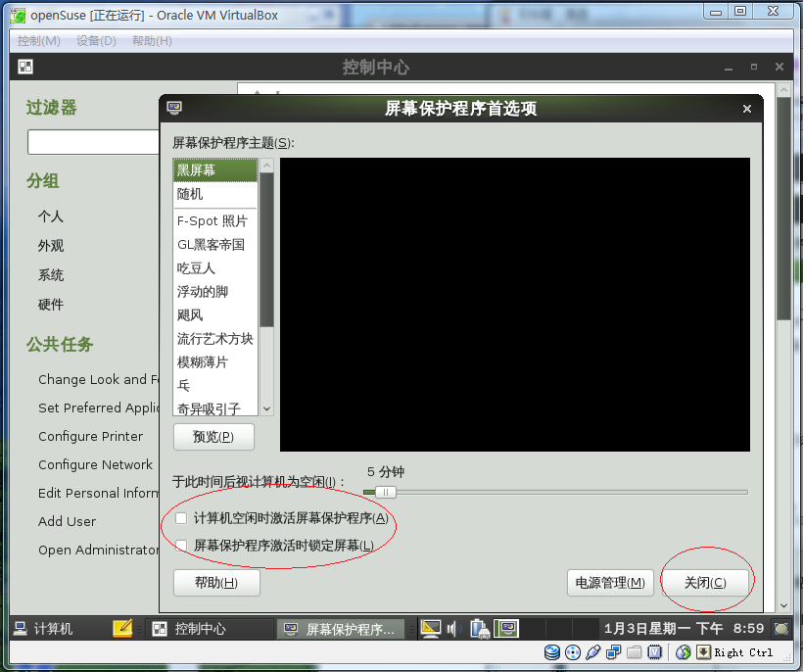Switch to 屏幕保护程序 taskbar window

click(x=341, y=629)
